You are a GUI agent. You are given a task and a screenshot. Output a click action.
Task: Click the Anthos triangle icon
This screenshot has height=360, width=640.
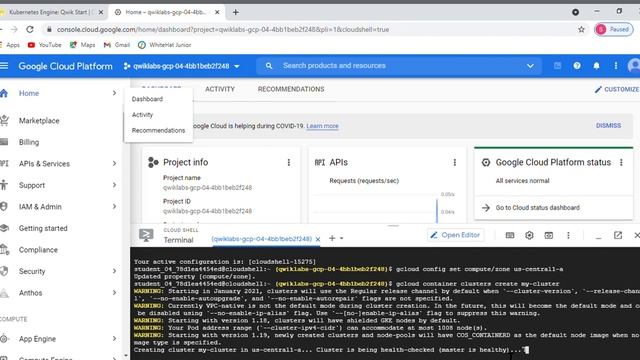[x=4, y=293]
